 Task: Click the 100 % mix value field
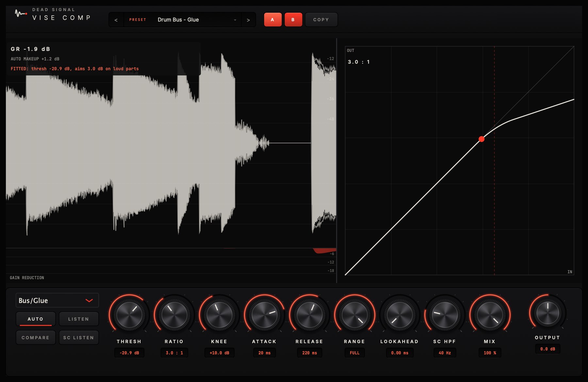490,353
